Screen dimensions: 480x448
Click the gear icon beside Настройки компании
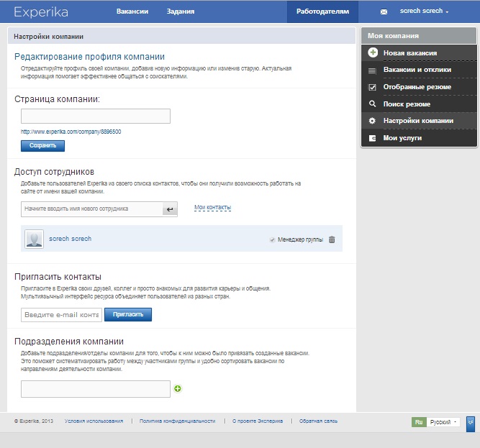[x=372, y=121]
